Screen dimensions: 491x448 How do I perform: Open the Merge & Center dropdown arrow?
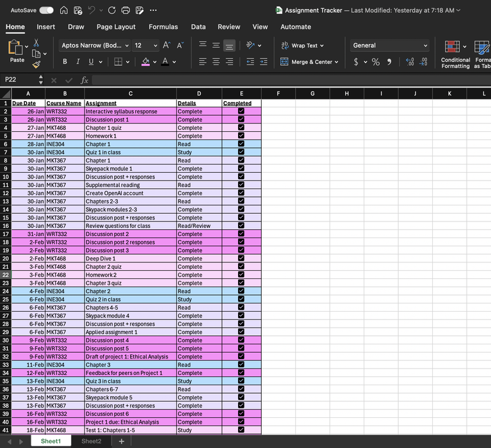coord(337,62)
